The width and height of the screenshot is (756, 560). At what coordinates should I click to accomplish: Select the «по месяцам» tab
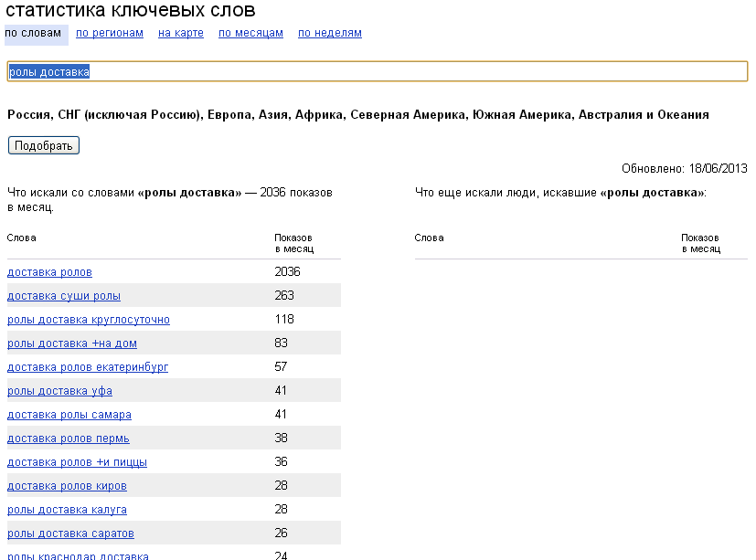pos(250,33)
